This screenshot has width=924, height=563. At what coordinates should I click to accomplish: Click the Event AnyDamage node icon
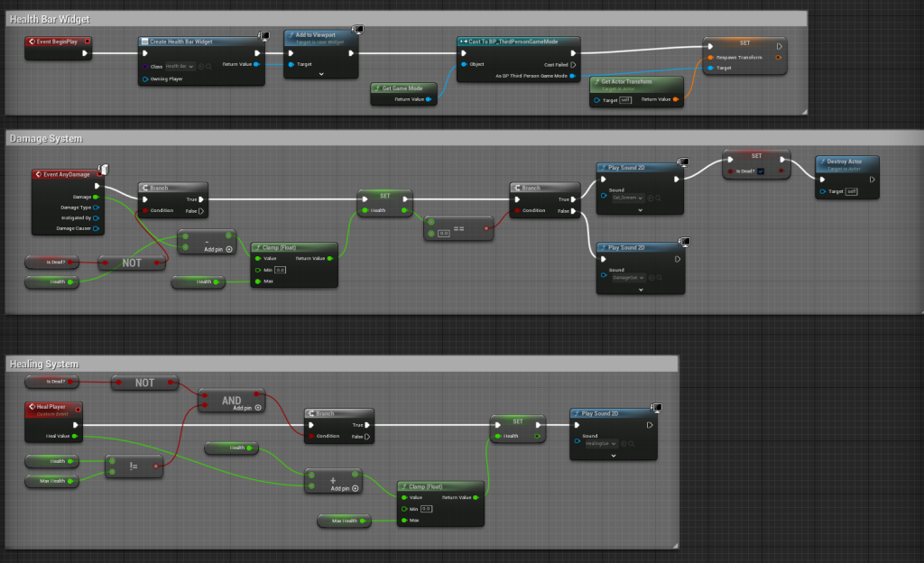click(38, 174)
